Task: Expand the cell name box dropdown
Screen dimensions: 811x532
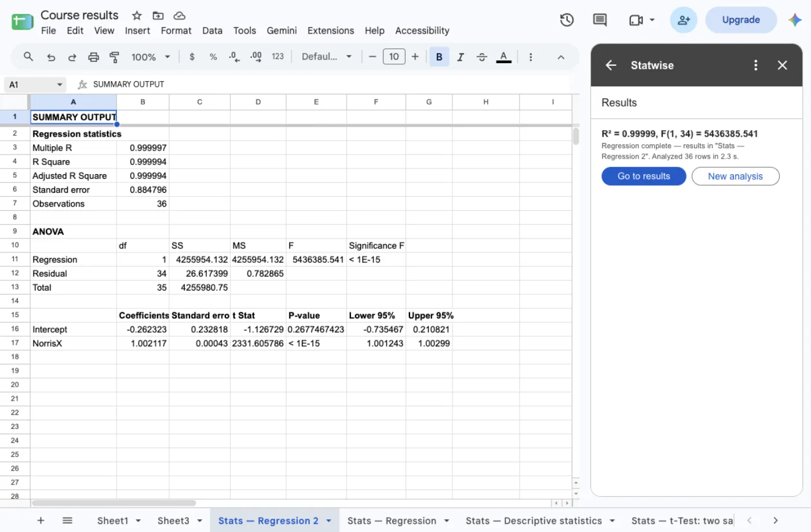Action: coord(59,85)
